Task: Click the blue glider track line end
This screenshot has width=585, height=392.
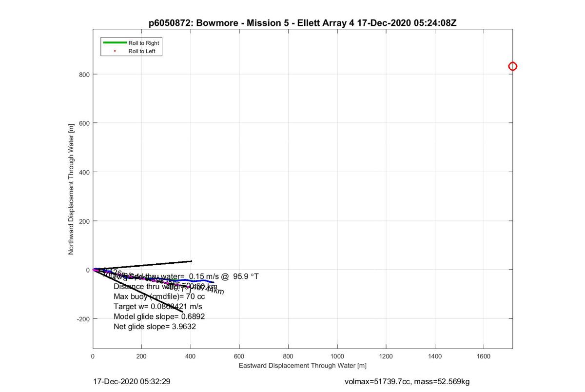Action: pyautogui.click(x=213, y=282)
